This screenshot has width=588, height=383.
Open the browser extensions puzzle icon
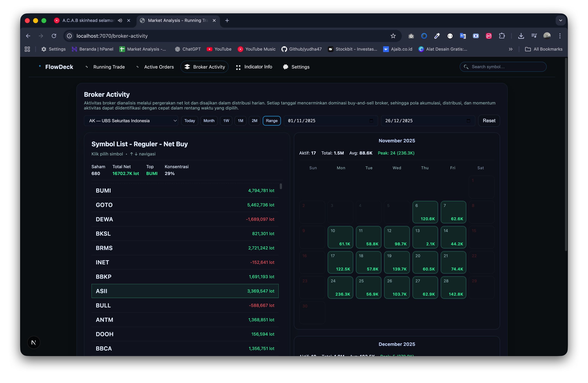pyautogui.click(x=502, y=36)
